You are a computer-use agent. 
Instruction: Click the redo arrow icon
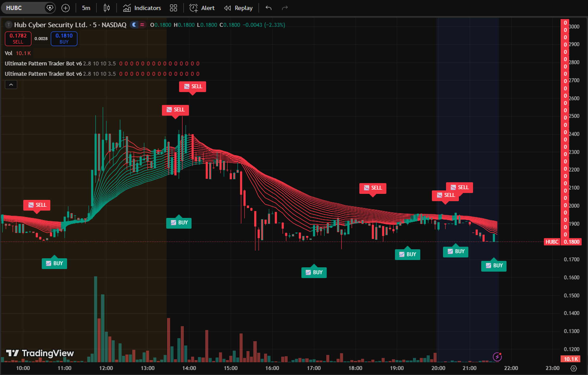point(285,8)
